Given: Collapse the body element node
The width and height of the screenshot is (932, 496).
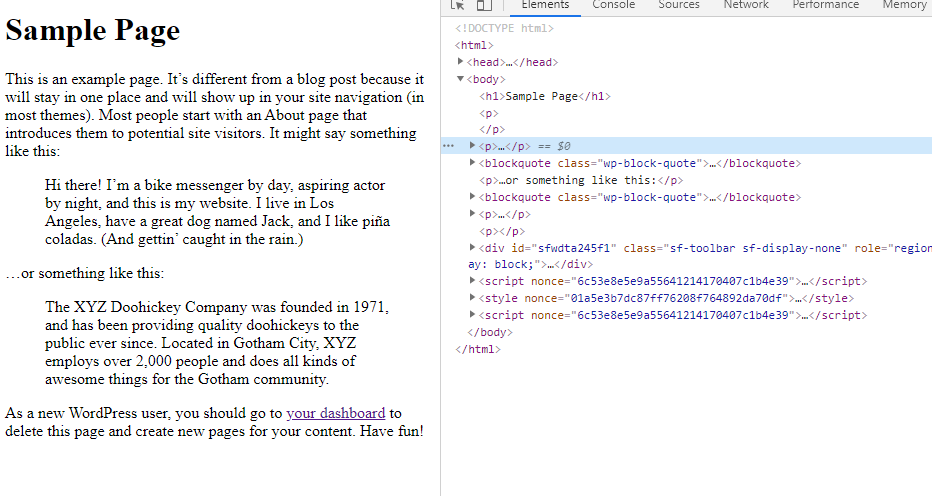Looking at the screenshot, I should click(460, 79).
